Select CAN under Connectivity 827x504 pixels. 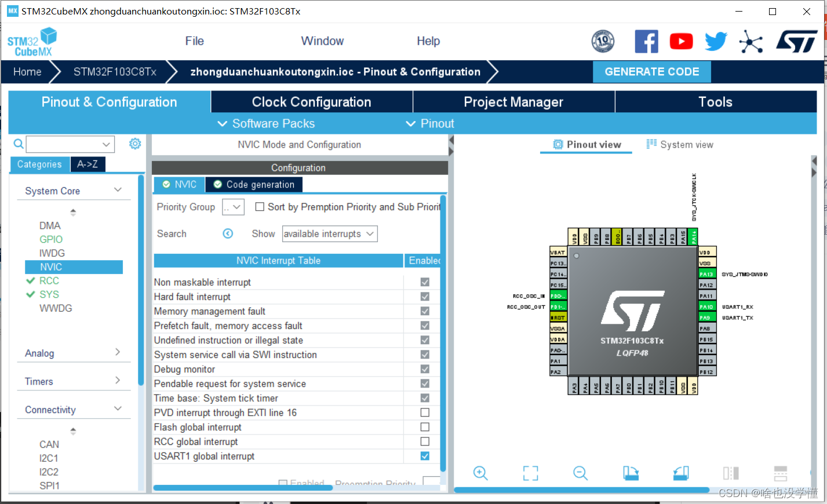tap(49, 444)
